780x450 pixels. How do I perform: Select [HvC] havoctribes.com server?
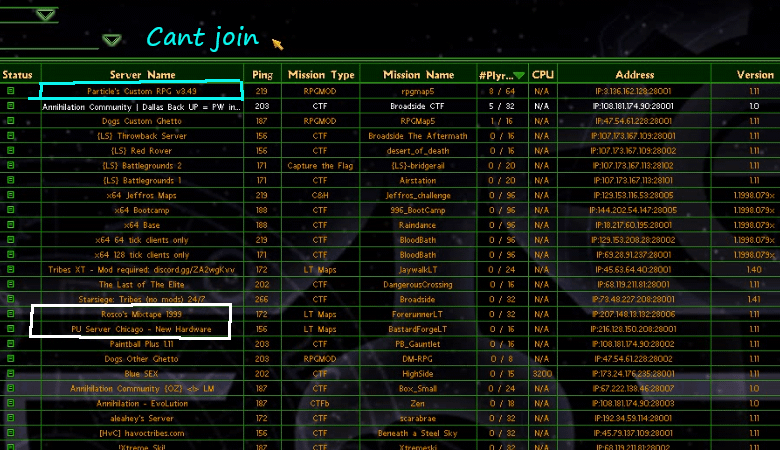142,433
